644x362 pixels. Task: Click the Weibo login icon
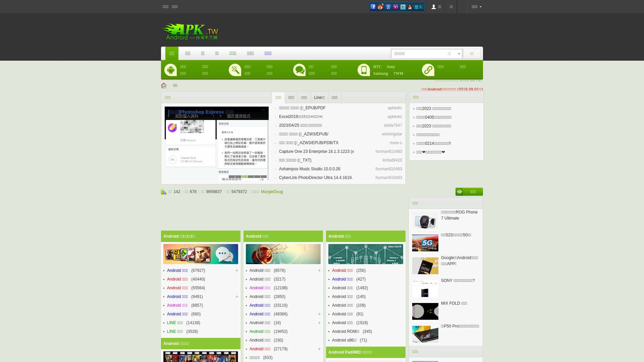(x=380, y=7)
